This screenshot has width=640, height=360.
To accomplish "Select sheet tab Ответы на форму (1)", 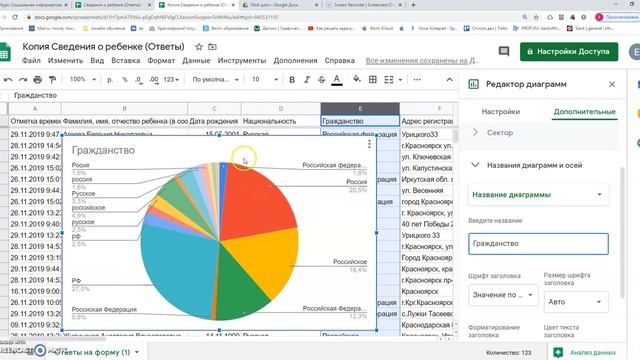I will coord(92,352).
